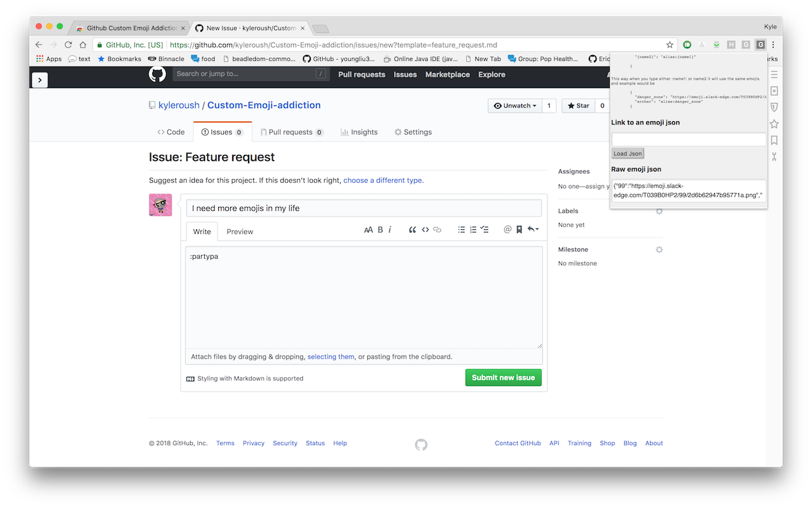Add a link in the comment
The image size is (812, 508).
point(437,230)
